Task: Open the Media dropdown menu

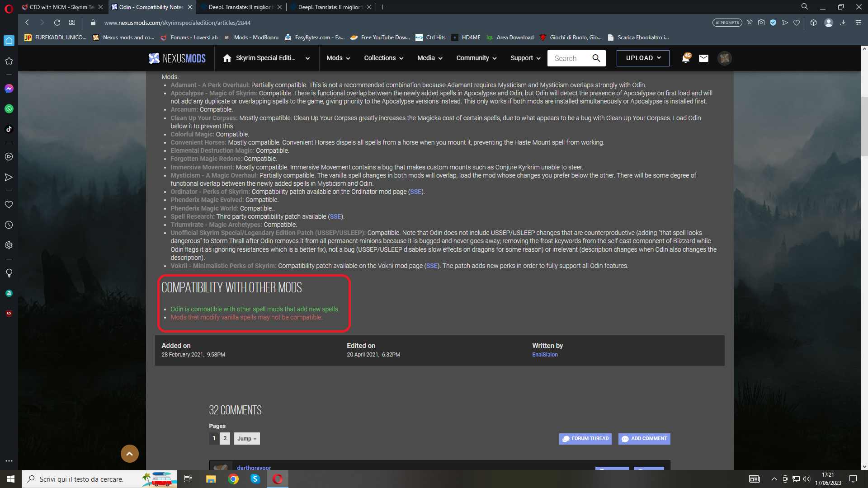Action: (430, 58)
